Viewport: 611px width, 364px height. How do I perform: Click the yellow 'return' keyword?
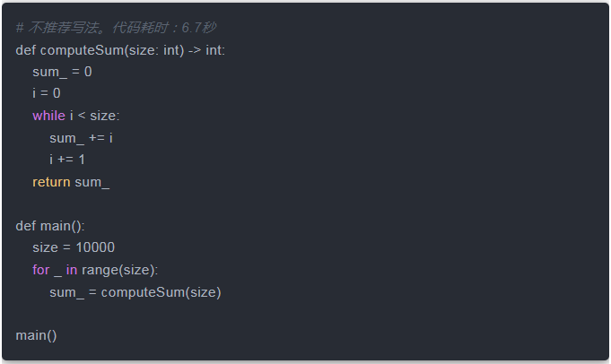[51, 182]
